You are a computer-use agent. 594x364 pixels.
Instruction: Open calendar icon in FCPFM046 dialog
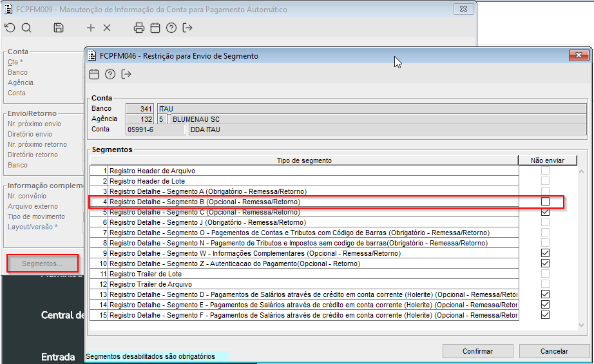[94, 74]
